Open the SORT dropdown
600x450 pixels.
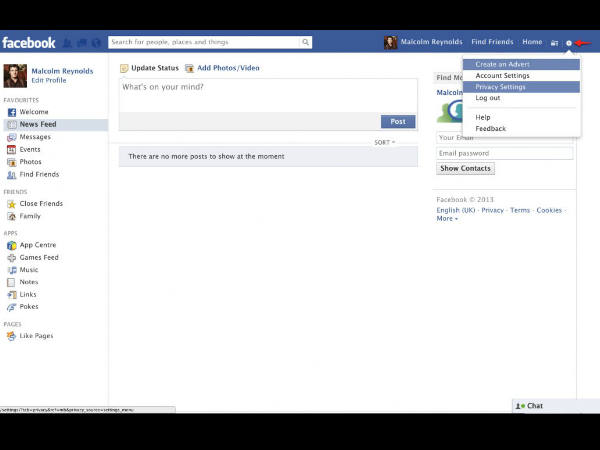click(384, 142)
